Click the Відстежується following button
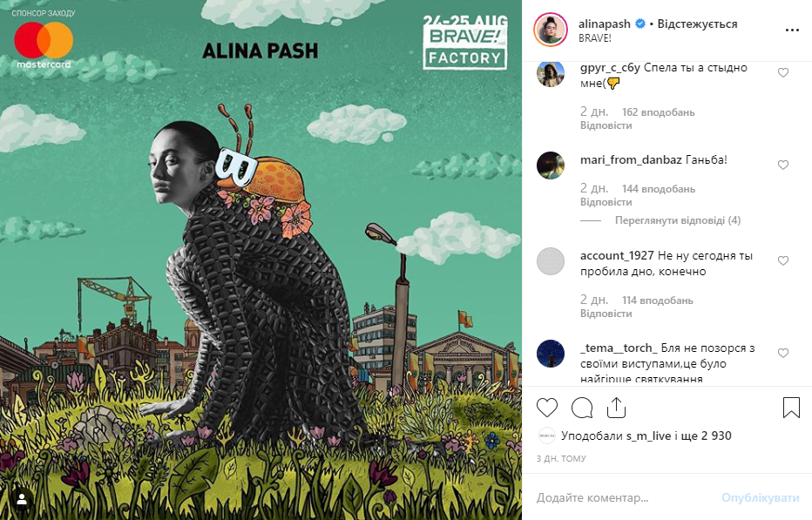Screen dimensions: 812x520 pos(697,24)
